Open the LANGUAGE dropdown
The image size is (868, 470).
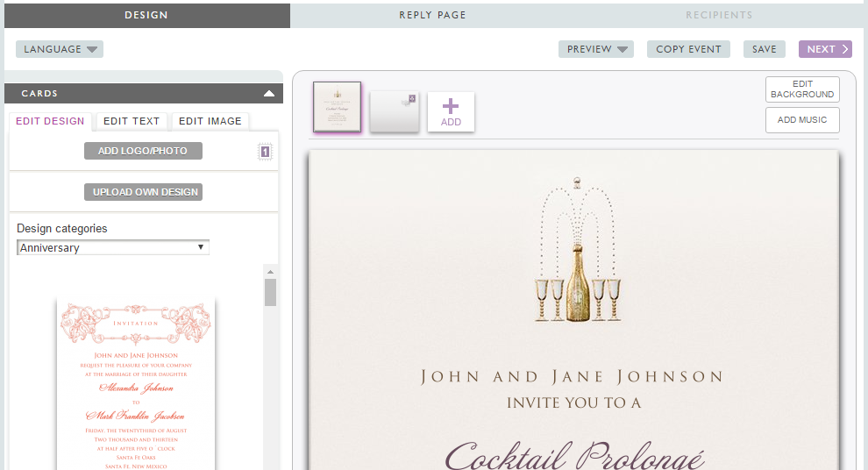pos(60,49)
